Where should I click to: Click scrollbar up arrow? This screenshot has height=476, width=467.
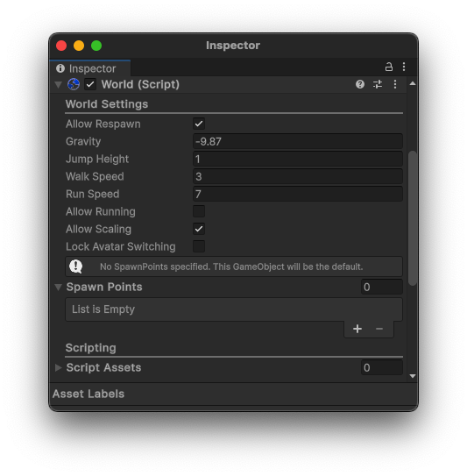[x=412, y=83]
